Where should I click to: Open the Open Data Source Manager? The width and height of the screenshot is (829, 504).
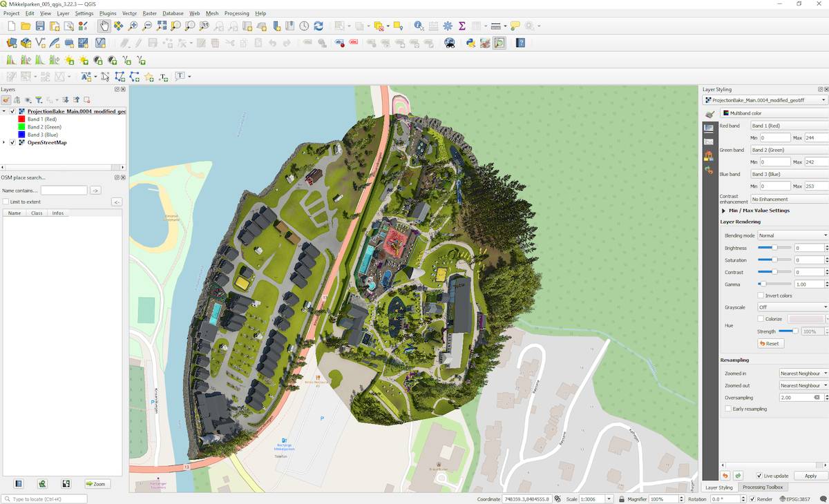[11, 43]
